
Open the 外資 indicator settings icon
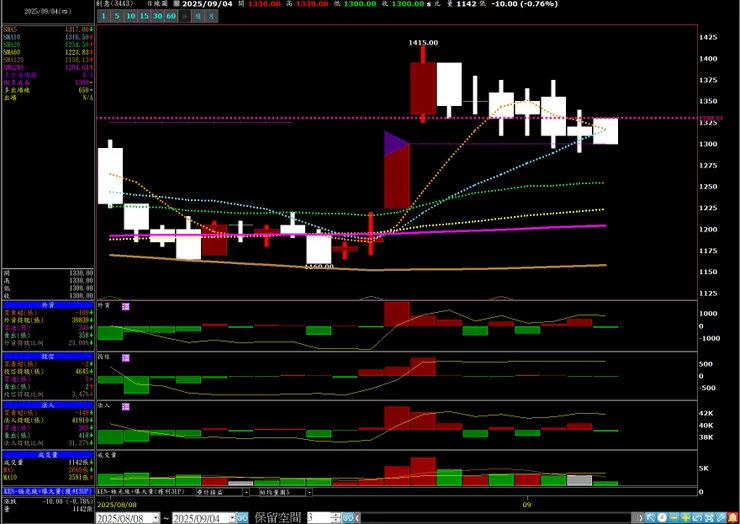coord(126,307)
